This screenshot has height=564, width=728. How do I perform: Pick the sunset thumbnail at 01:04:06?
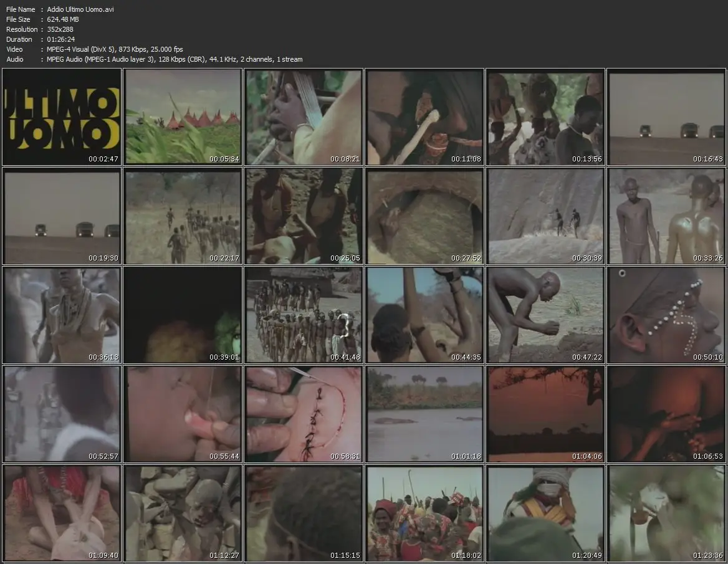545,414
